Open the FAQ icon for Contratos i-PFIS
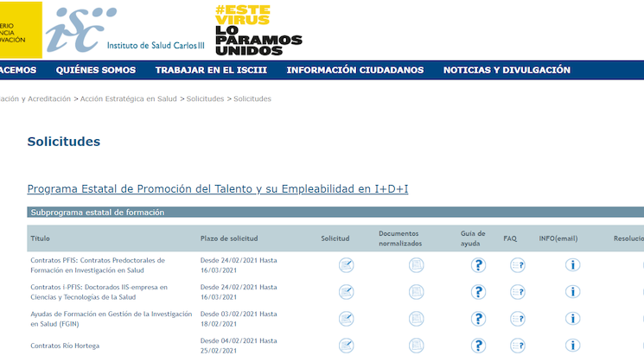The width and height of the screenshot is (644, 362). [518, 292]
